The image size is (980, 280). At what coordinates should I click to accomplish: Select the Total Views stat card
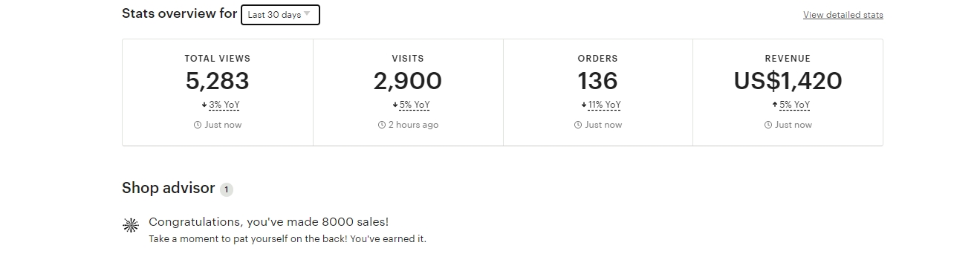pyautogui.click(x=218, y=92)
